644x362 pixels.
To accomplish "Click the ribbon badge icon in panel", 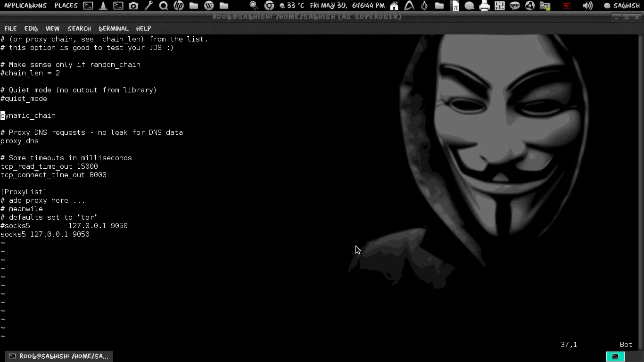I will (254, 6).
